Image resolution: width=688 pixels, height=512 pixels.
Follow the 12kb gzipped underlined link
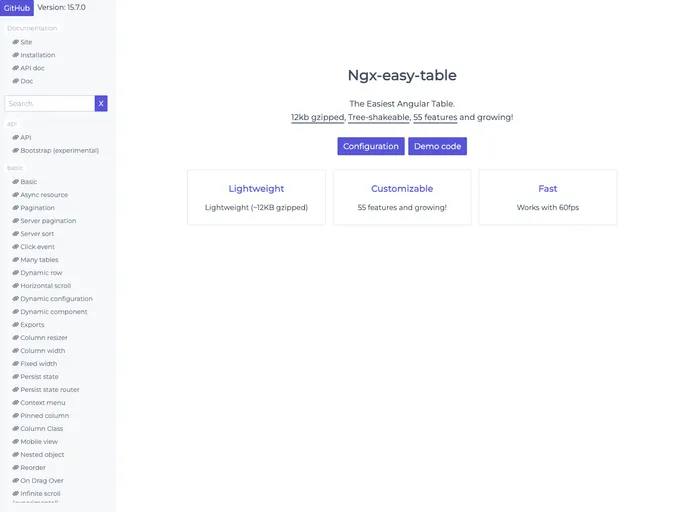pos(318,118)
